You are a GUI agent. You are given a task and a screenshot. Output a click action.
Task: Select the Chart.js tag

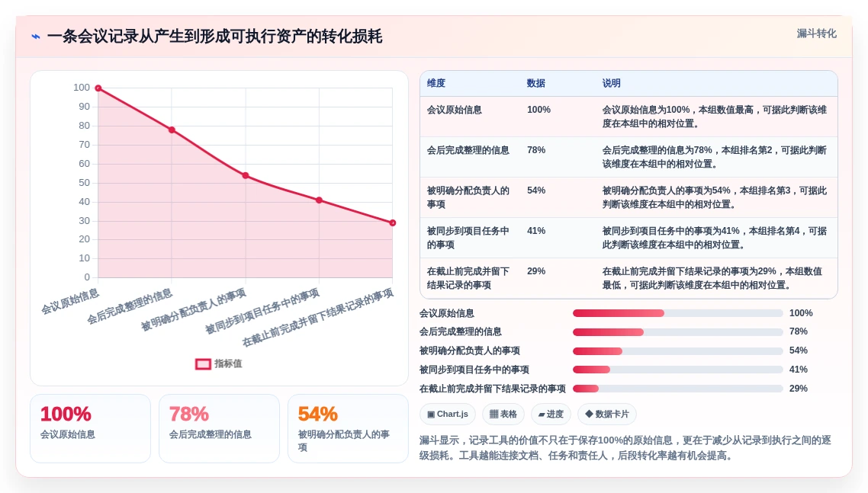pyautogui.click(x=447, y=414)
